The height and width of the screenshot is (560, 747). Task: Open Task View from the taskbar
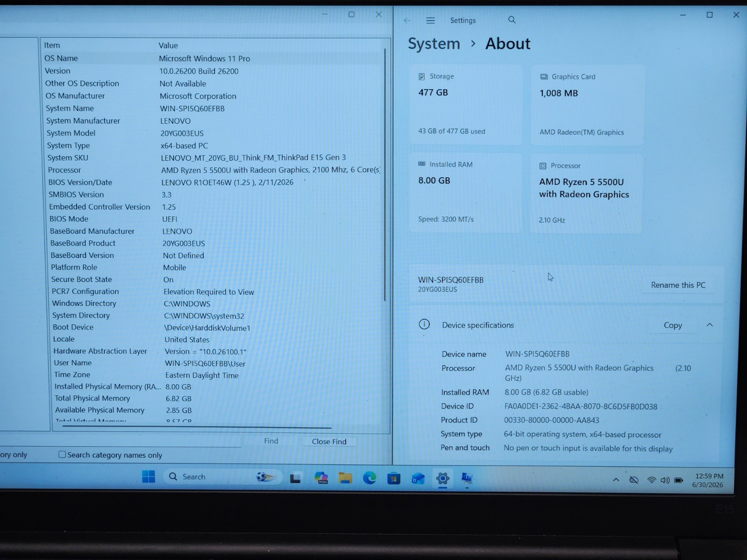pos(295,478)
